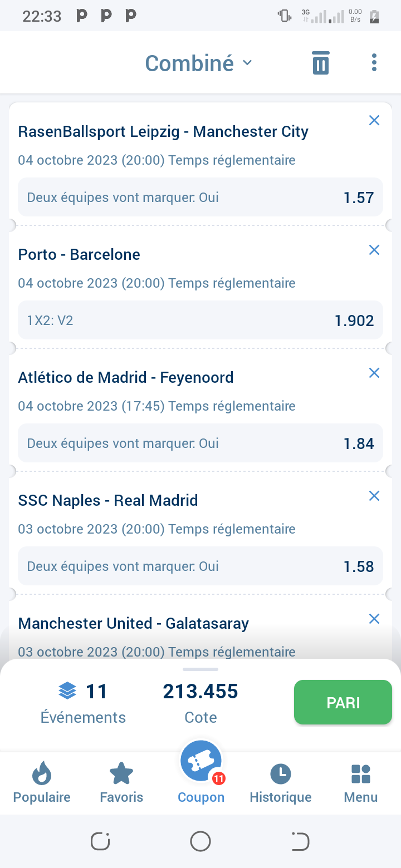Open the Favoris tab
Image resolution: width=401 pixels, height=868 pixels.
pos(121,783)
